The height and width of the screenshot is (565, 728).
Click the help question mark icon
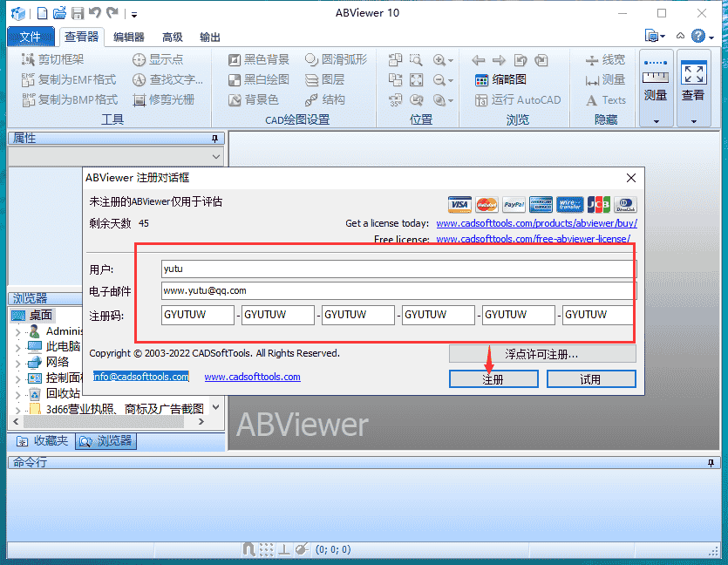[697, 36]
